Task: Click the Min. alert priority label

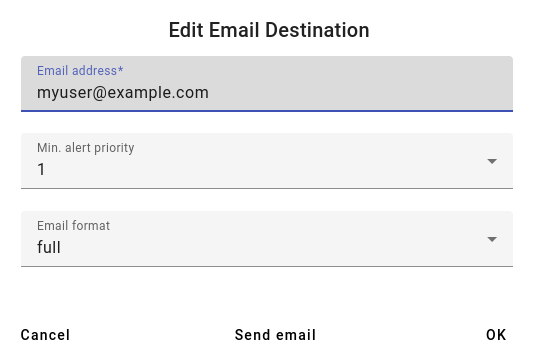Action: [x=86, y=148]
